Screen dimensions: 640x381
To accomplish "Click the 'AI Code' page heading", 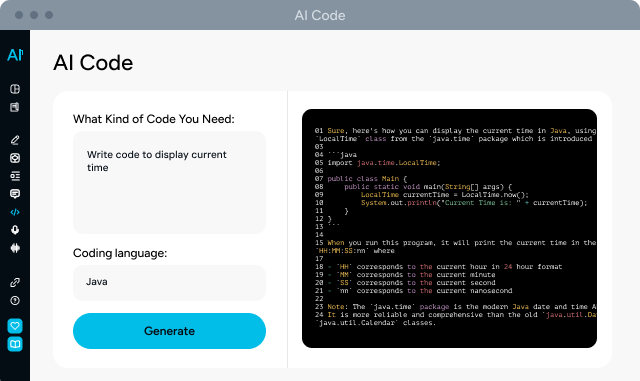I will coord(93,63).
